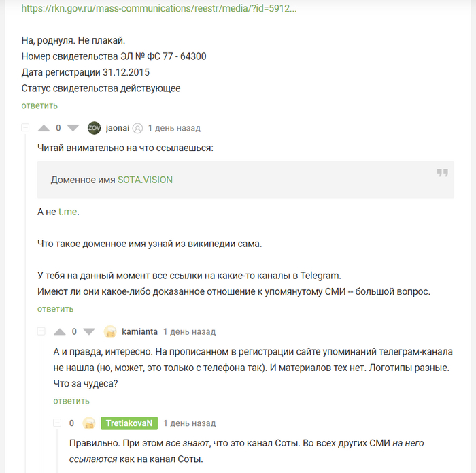Open jaonai's avatar profile picture
The image size is (476, 473).
click(95, 128)
